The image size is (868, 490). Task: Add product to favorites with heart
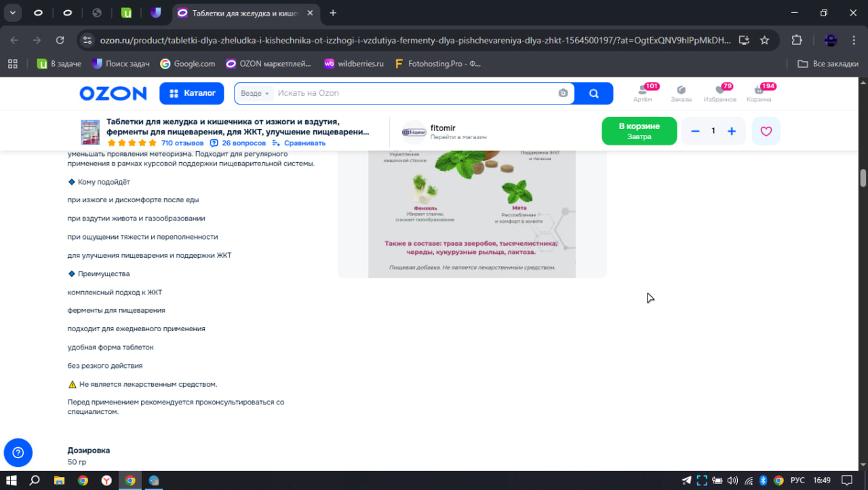766,131
